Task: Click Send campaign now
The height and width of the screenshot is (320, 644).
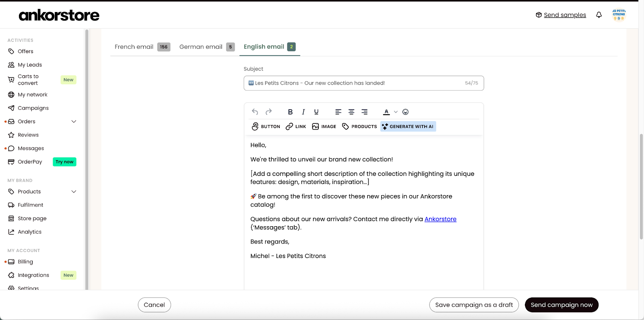Action: pyautogui.click(x=561, y=305)
